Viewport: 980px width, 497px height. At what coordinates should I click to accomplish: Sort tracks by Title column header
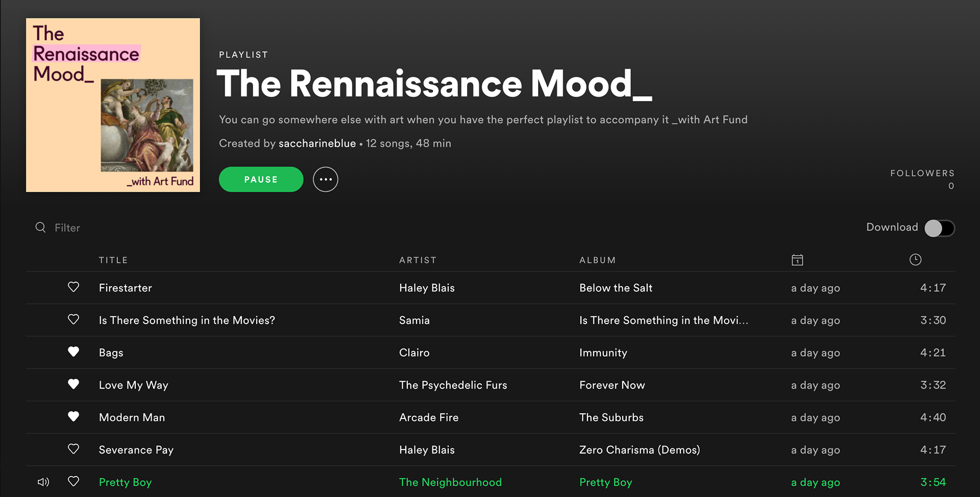tap(113, 260)
